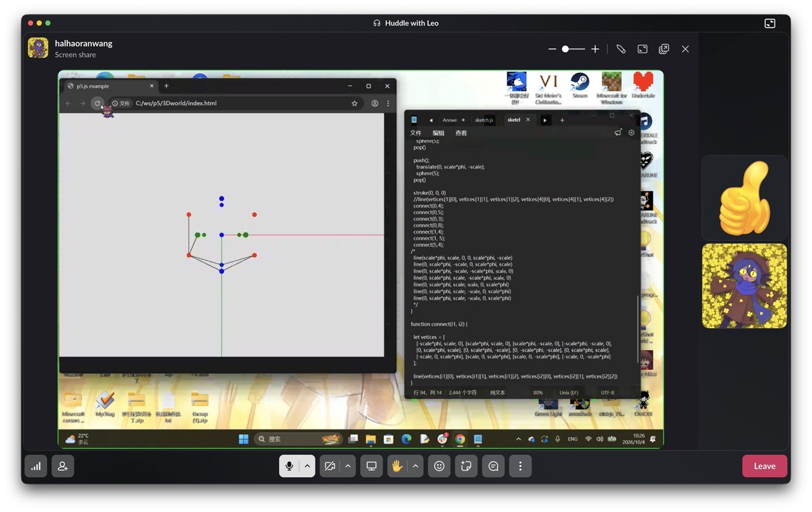Image resolution: width=812 pixels, height=512 pixels.
Task: Expand the screen share to full view
Action: pos(643,49)
